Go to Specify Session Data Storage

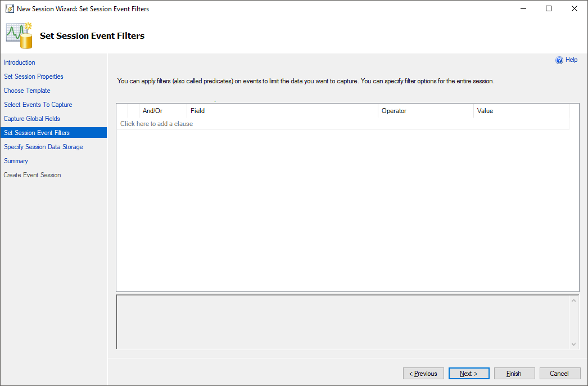43,147
